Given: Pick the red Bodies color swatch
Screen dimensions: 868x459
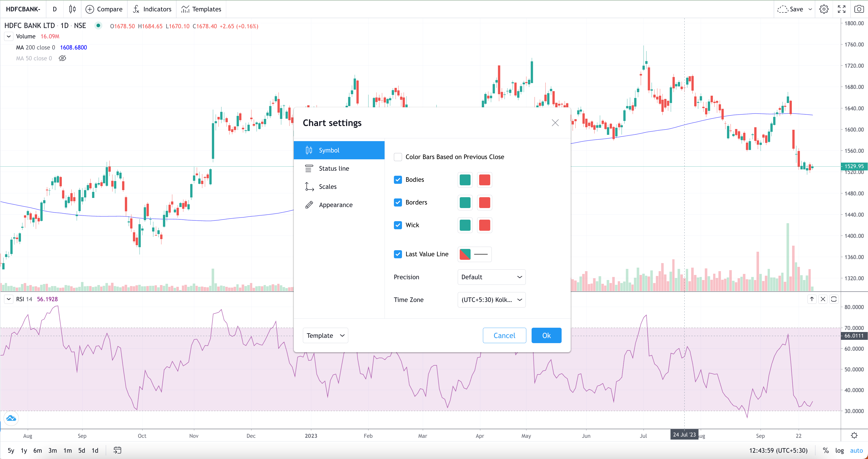Looking at the screenshot, I should point(484,180).
